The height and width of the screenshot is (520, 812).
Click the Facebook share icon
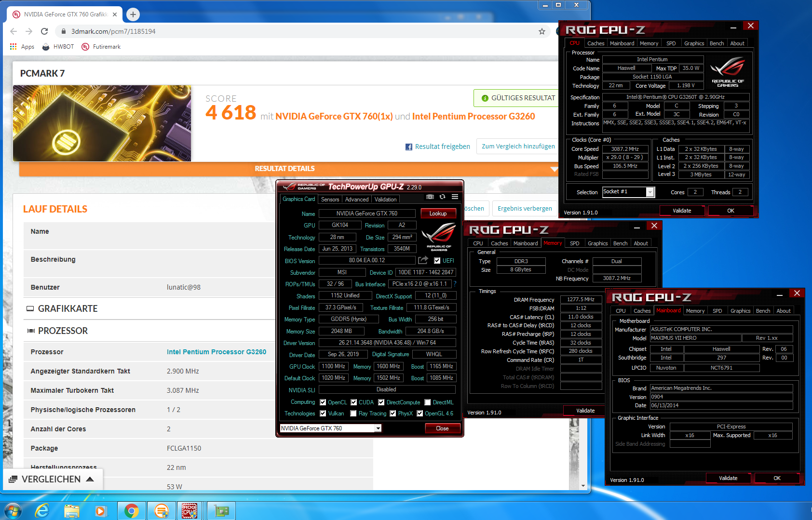click(x=409, y=147)
